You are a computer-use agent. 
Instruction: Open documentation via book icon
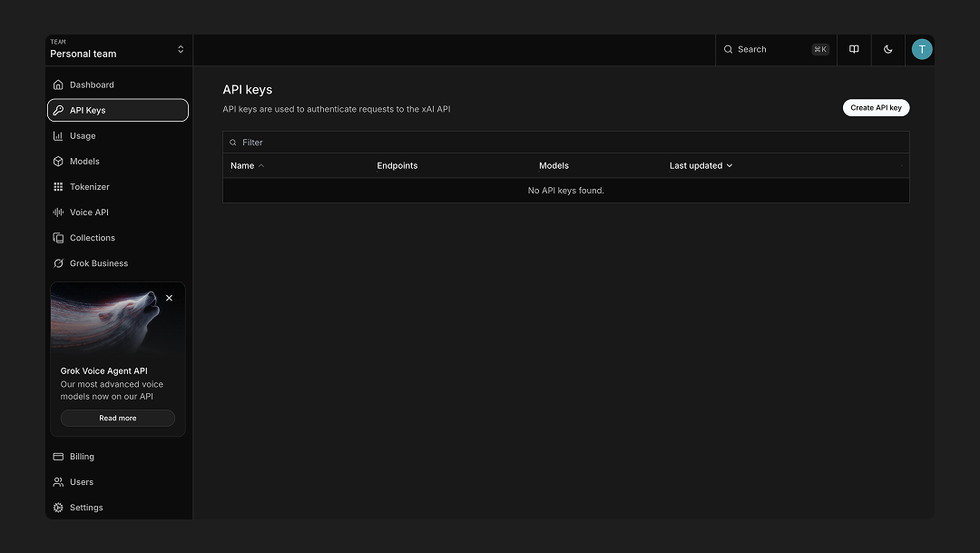point(854,49)
